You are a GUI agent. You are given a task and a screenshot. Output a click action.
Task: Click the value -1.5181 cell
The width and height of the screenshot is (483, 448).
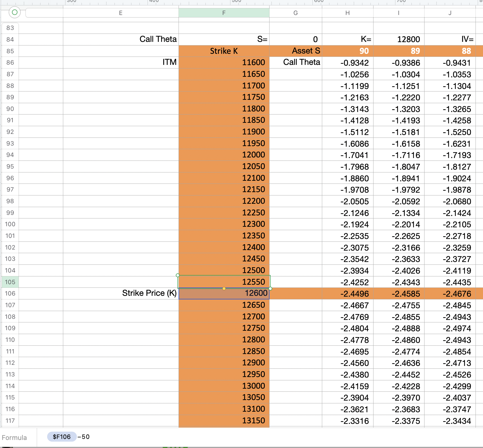click(399, 132)
